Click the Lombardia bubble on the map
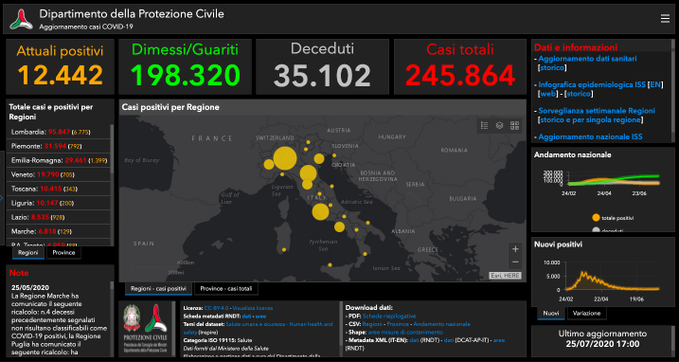The width and height of the screenshot is (679, 362). [285, 158]
